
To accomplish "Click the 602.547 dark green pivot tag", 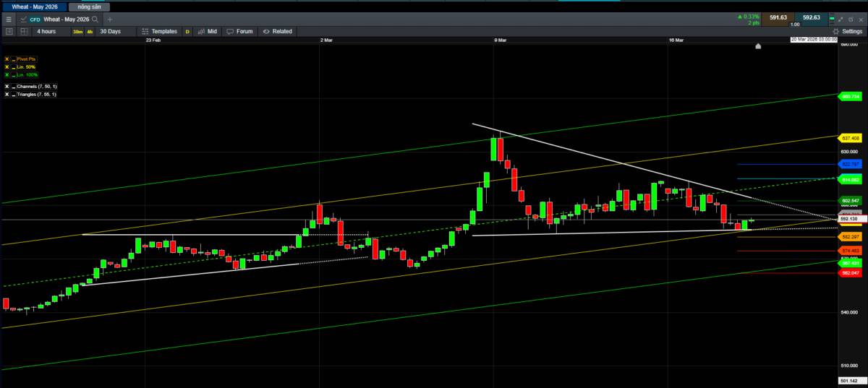I will pos(850,200).
